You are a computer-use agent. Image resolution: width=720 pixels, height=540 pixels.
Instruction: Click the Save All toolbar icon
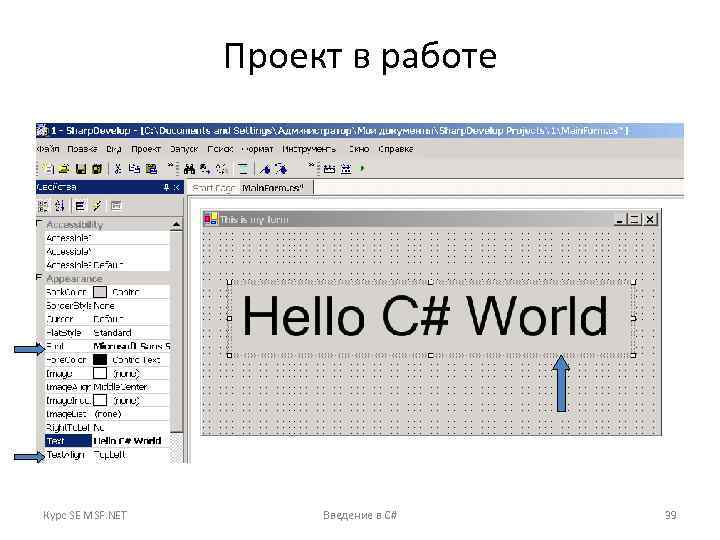(97, 169)
